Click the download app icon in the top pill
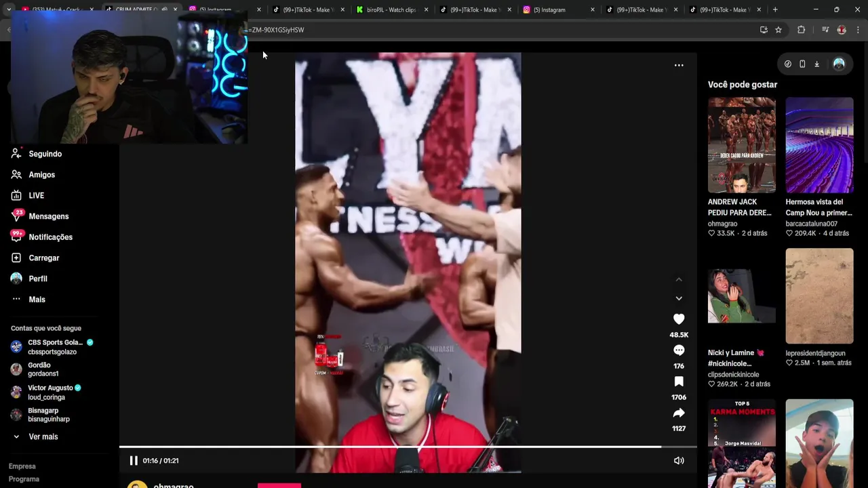Screen dimensions: 868x488 click(816, 64)
